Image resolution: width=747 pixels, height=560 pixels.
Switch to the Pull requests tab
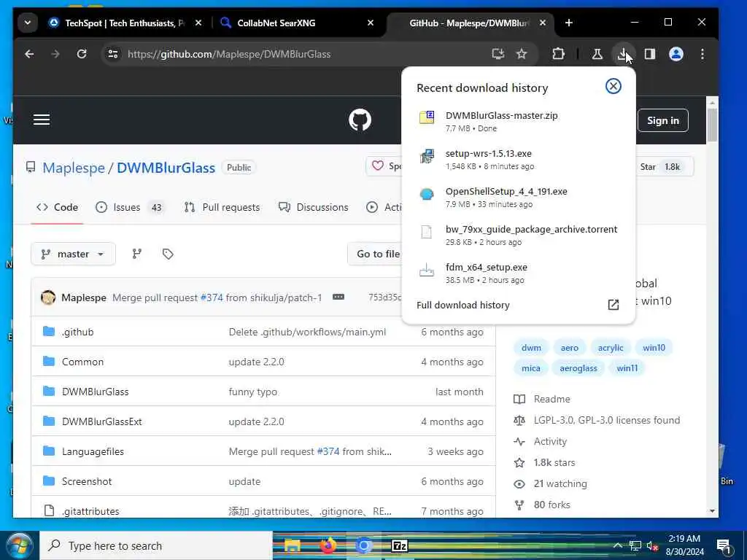click(222, 207)
